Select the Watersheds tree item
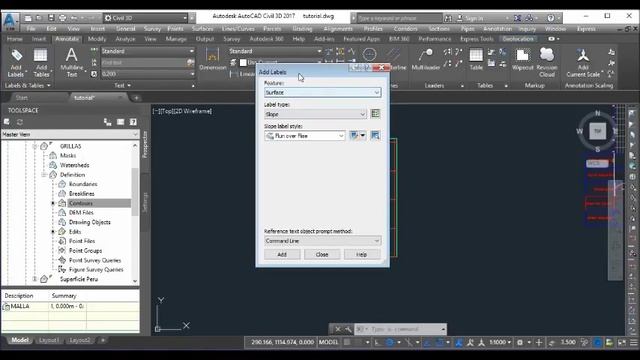640x360 pixels. coord(75,165)
